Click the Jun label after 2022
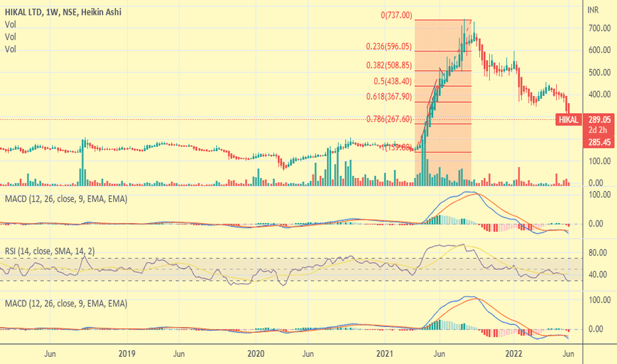Viewport: 617px width, 364px height. 568,354
